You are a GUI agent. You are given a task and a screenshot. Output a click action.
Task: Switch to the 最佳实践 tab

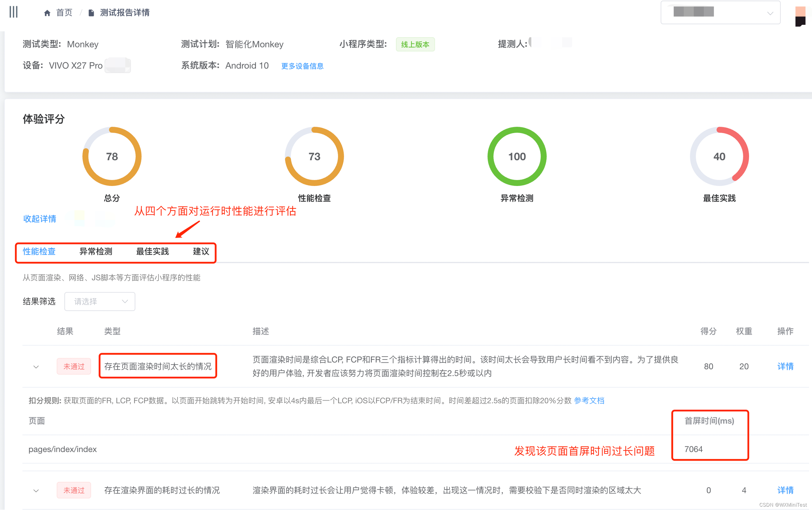[x=152, y=251]
